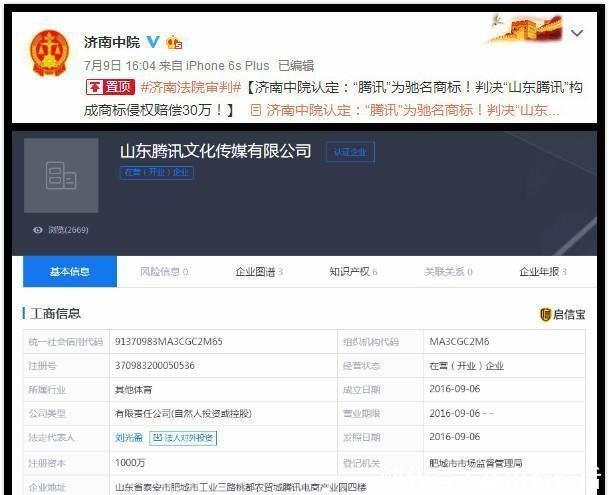The image size is (609, 495).
Task: Expand the post options chevron
Action: [x=577, y=33]
